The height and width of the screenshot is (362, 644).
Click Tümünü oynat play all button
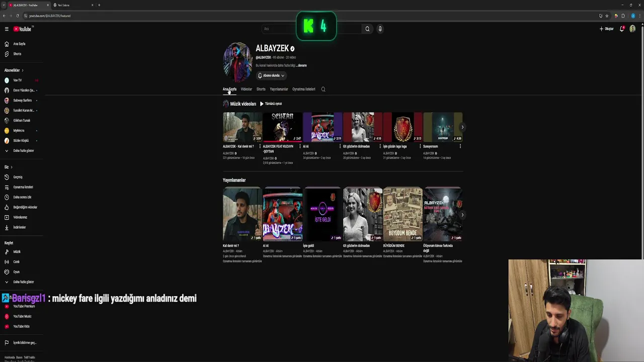(x=271, y=104)
